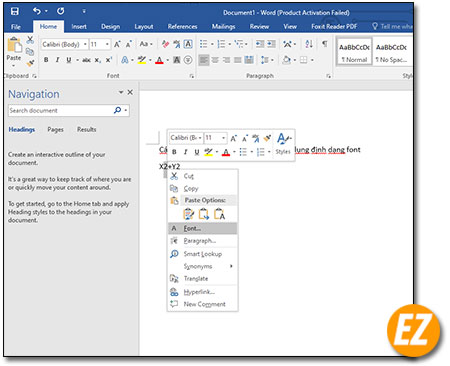
Task: Click the Format Painter brush in ribbon
Action: point(30,62)
